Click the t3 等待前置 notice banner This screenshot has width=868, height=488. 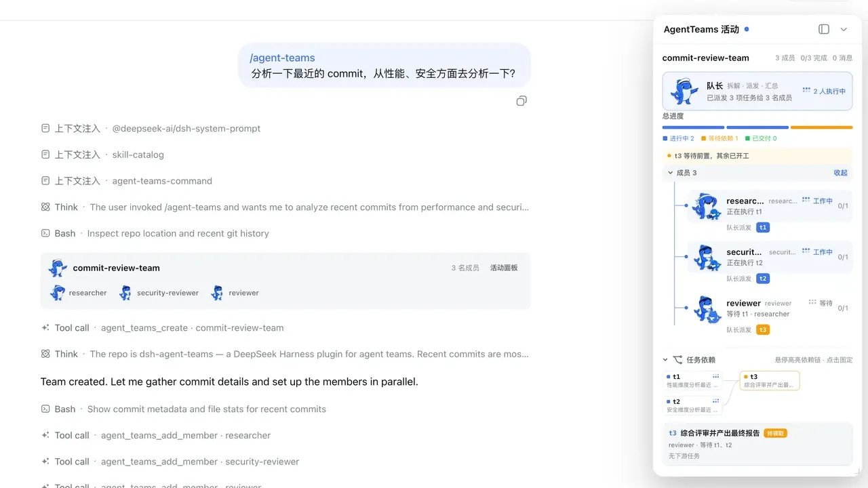(757, 156)
